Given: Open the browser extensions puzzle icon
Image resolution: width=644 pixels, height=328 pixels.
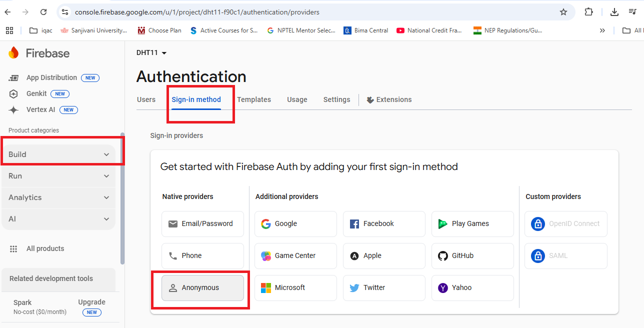Looking at the screenshot, I should tap(589, 12).
